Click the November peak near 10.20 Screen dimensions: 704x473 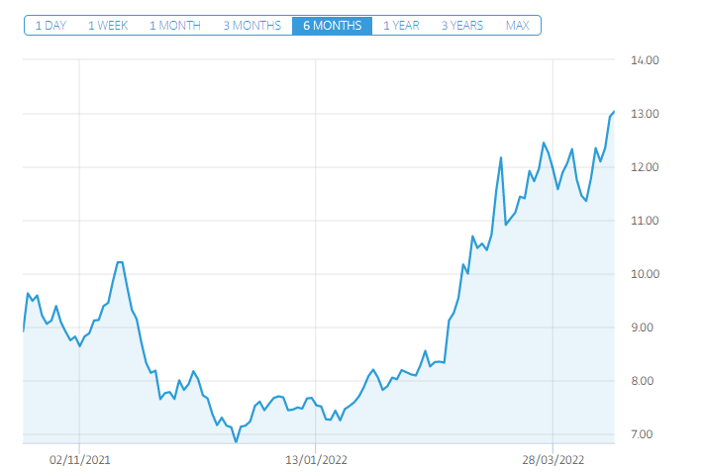coord(119,262)
